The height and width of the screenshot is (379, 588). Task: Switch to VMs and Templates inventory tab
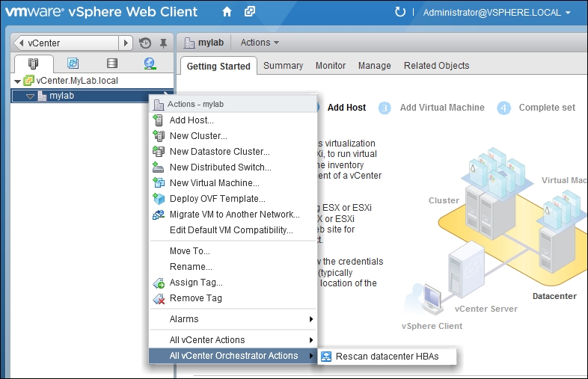73,63
